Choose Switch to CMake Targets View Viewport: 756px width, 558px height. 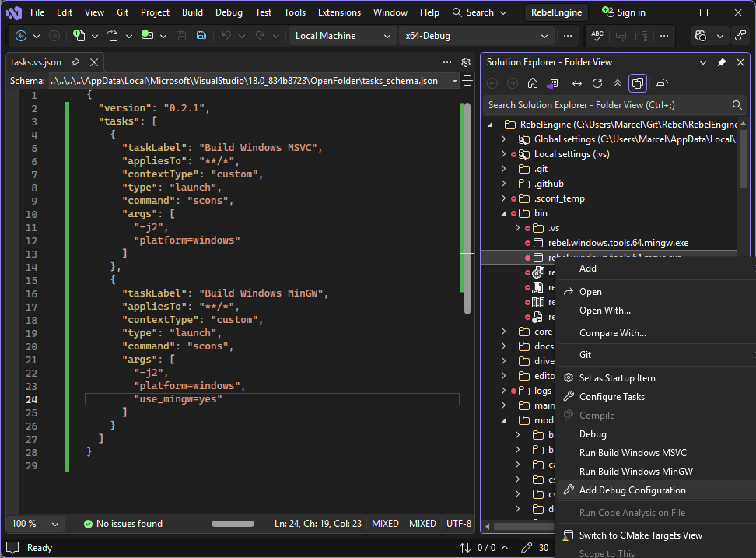tap(656, 535)
